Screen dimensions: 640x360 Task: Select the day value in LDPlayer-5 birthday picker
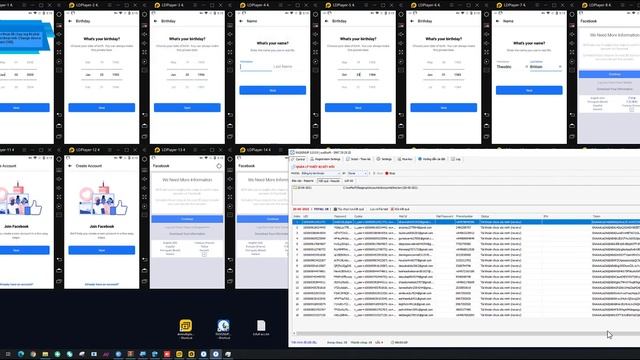(x=358, y=75)
